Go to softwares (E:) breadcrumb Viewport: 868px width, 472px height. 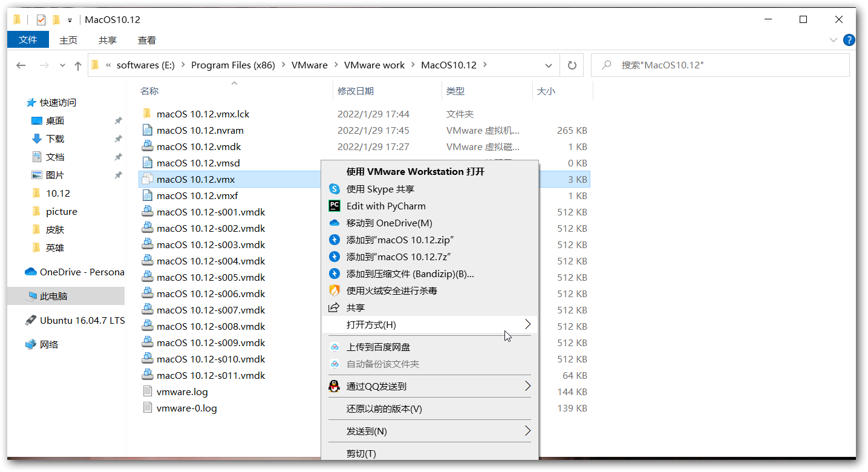(146, 65)
